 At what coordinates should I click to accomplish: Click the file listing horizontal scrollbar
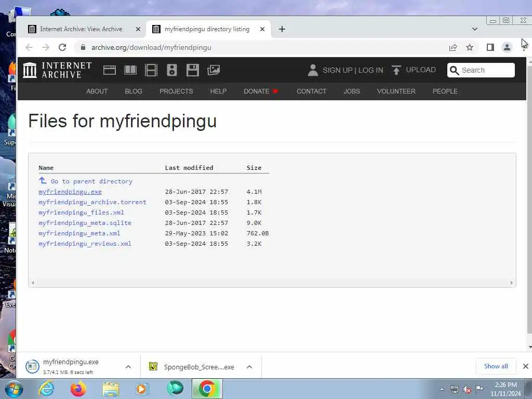272,283
